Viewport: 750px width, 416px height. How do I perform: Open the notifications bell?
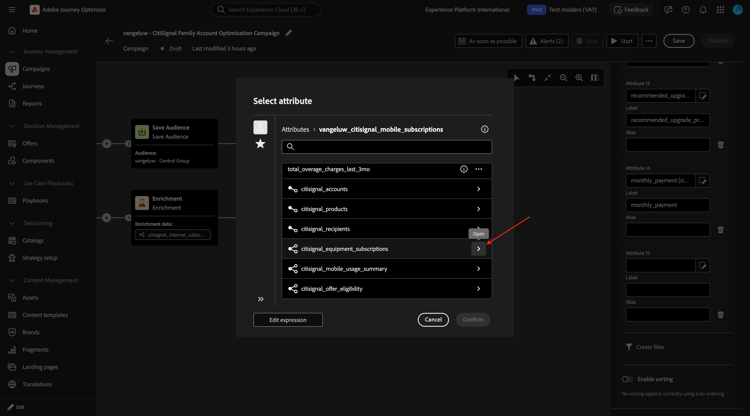coord(703,10)
